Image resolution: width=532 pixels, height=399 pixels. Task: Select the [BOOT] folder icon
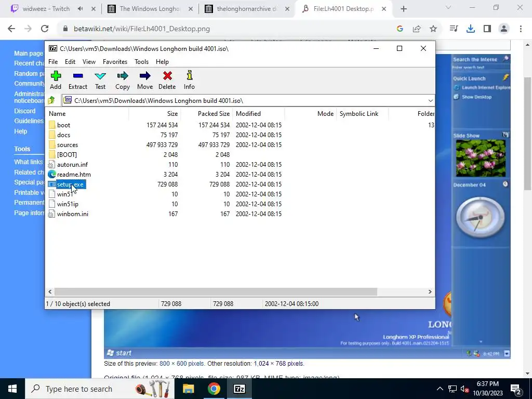point(52,154)
